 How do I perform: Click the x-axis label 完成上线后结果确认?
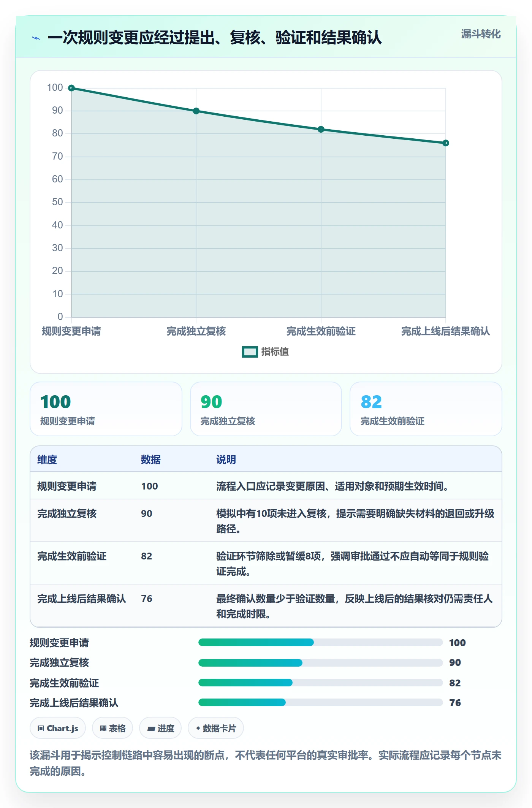click(446, 331)
